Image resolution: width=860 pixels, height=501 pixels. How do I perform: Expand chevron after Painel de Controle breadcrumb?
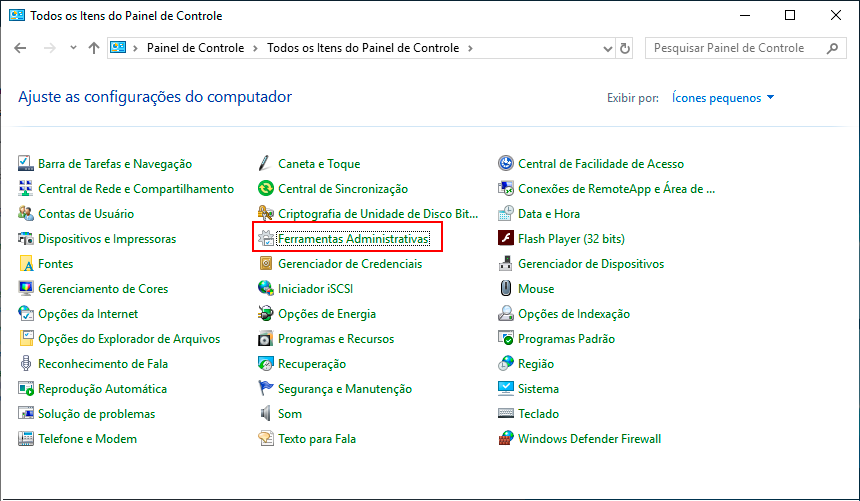pos(255,48)
